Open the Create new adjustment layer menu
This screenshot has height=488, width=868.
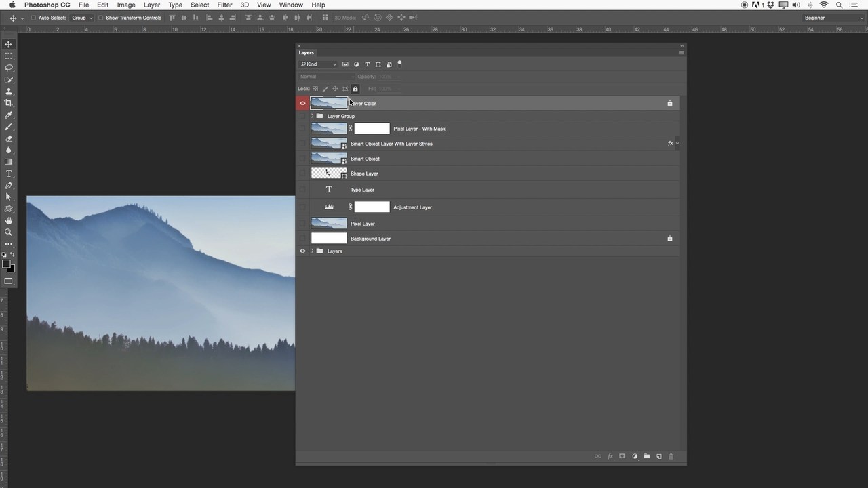635,456
